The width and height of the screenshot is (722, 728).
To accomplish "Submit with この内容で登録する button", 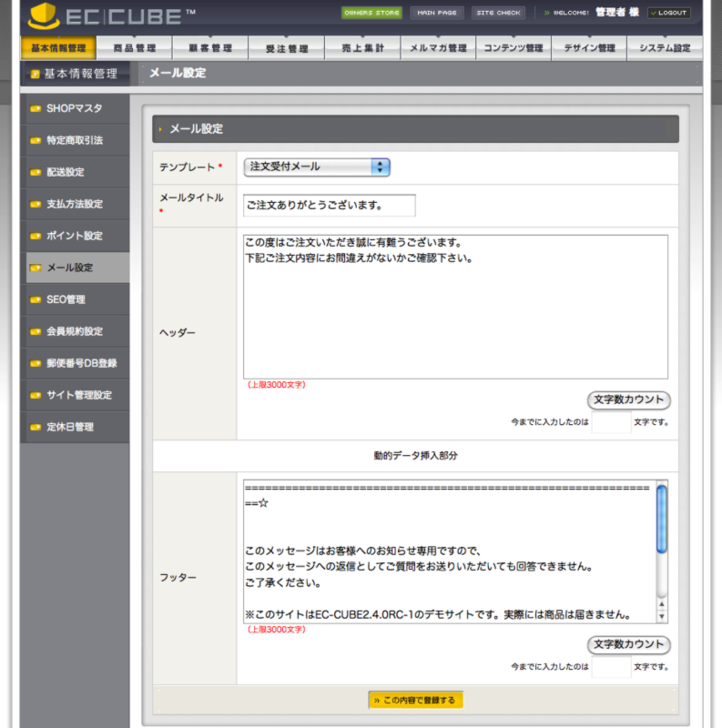I will [415, 700].
